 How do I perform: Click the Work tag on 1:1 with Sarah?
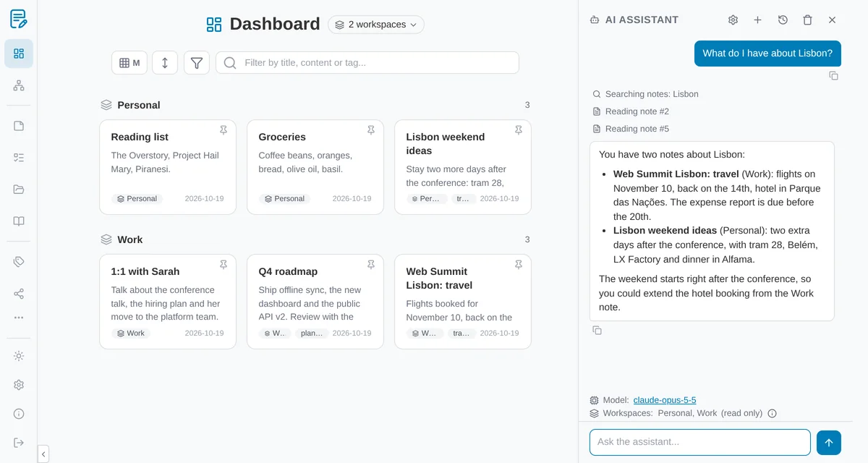[x=131, y=334]
